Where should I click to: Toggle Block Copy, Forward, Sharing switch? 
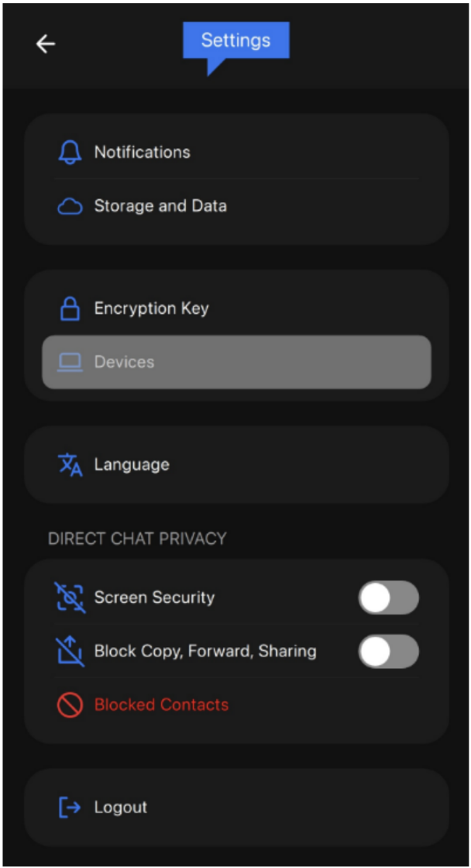[x=389, y=651]
